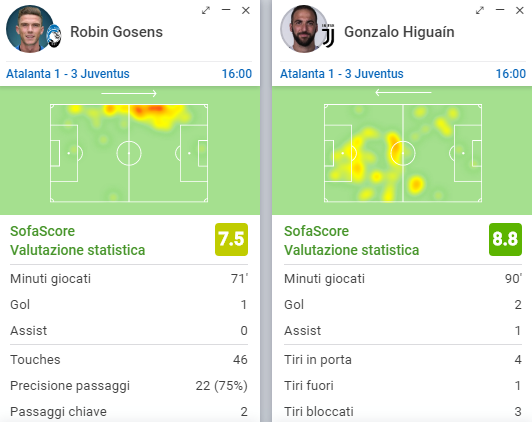
Task: Close the Gonzalo Higuaín panel
Action: point(520,11)
